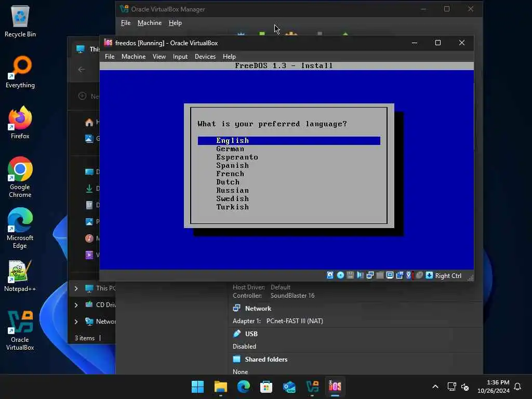532x399 pixels.
Task: Expand the Network tree node chevron in Explorer
Action: tap(76, 322)
